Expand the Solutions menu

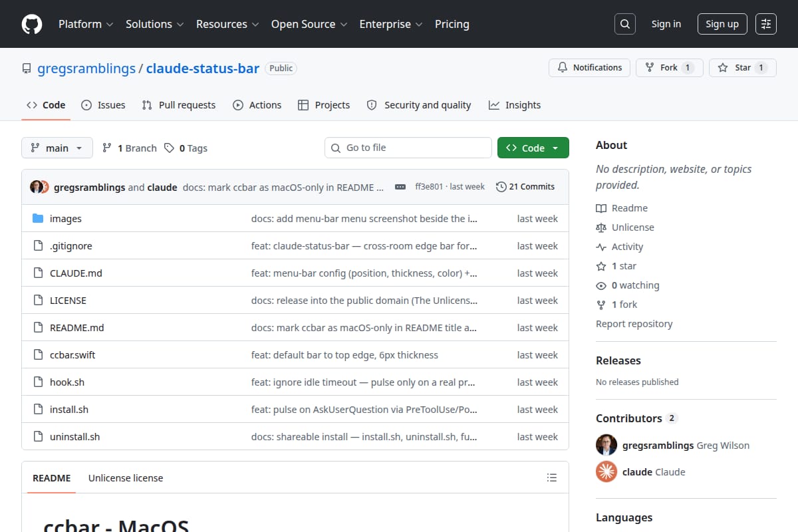coord(154,24)
